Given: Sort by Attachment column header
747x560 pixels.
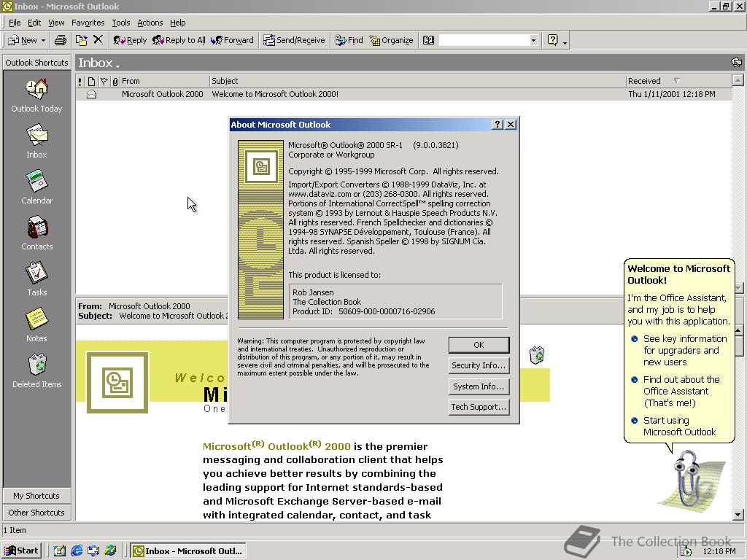Looking at the screenshot, I should coord(115,81).
